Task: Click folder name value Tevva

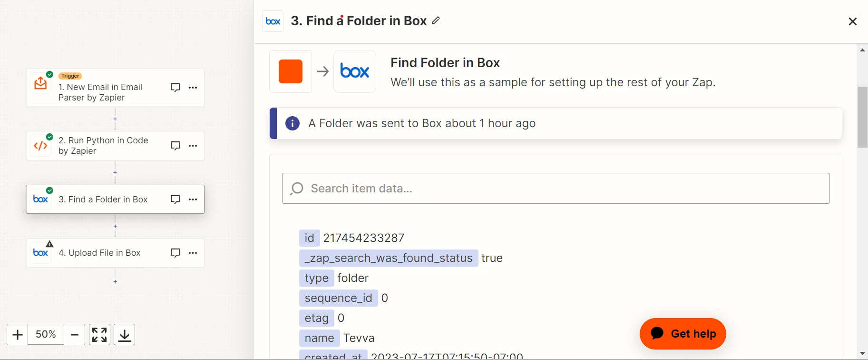Action: pos(359,338)
